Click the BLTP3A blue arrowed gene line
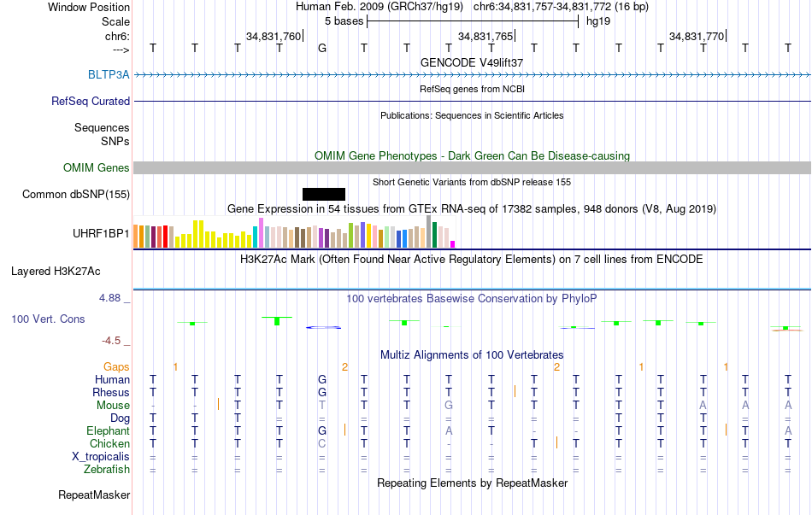Image resolution: width=812 pixels, height=515 pixels. [x=472, y=74]
